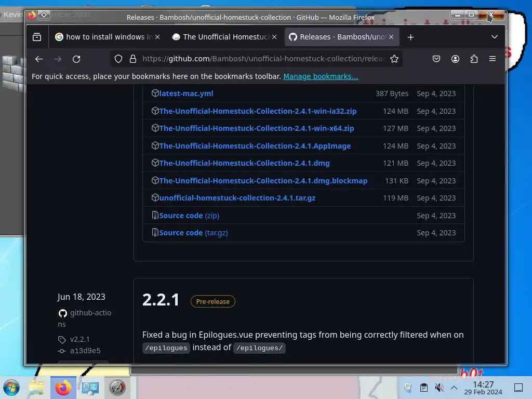
Task: Click Show desktop button in tray
Action: pyautogui.click(x=518, y=388)
